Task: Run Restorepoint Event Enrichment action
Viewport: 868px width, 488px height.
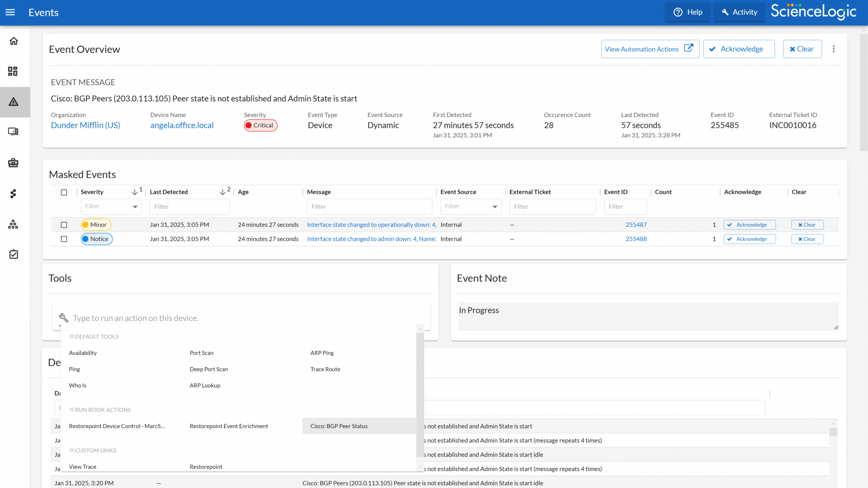Action: coord(229,426)
